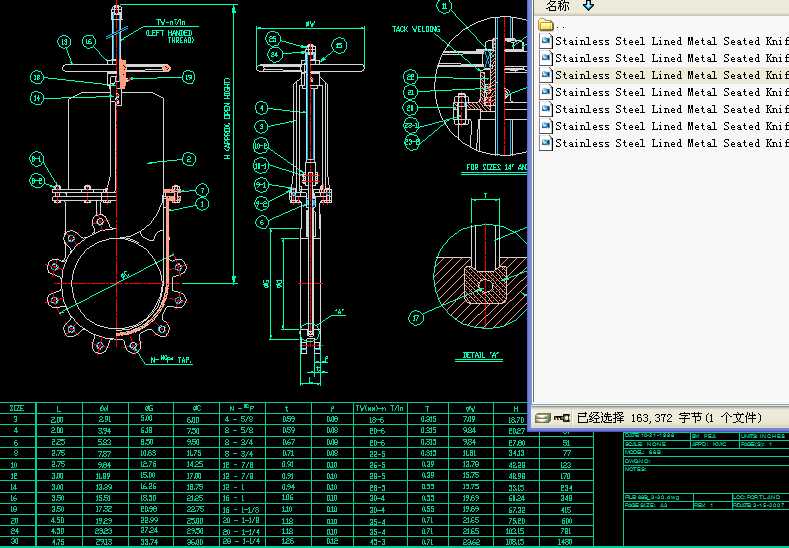Screen dimensions: 789x548
Task: Click the sort arrow beside 名称 header
Action: pos(588,5)
